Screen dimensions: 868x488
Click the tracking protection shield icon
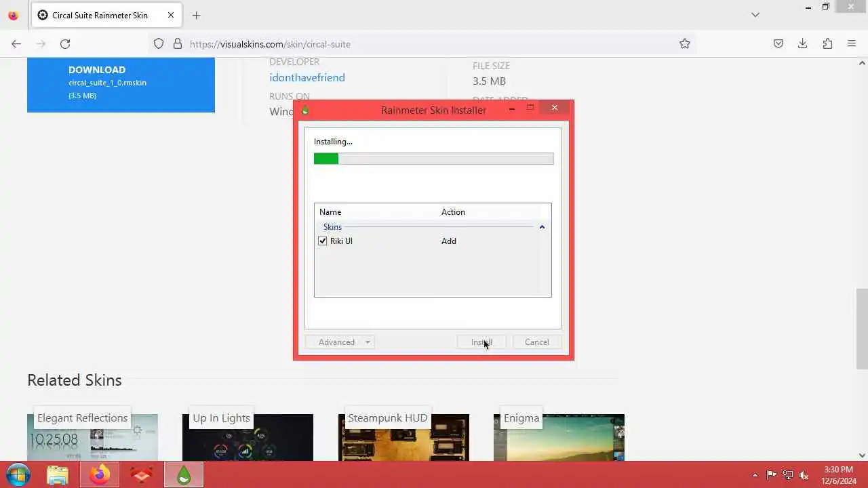[159, 43]
